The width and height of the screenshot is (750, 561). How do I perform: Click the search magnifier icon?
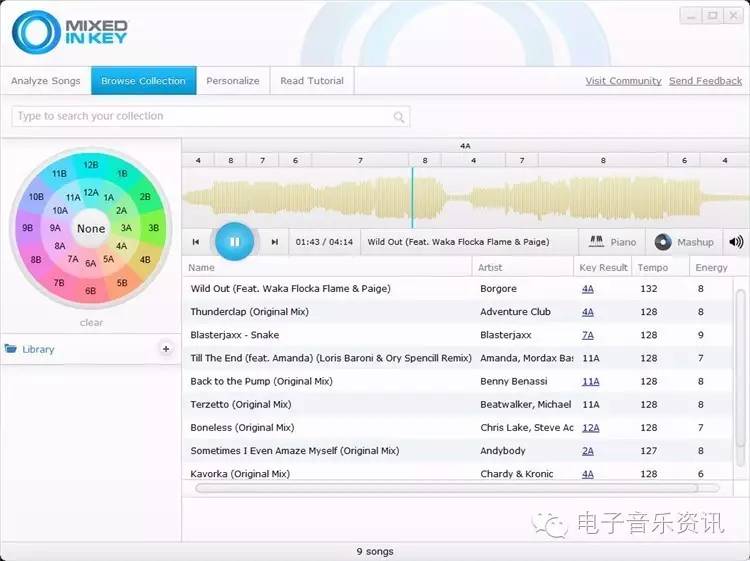[x=399, y=117]
